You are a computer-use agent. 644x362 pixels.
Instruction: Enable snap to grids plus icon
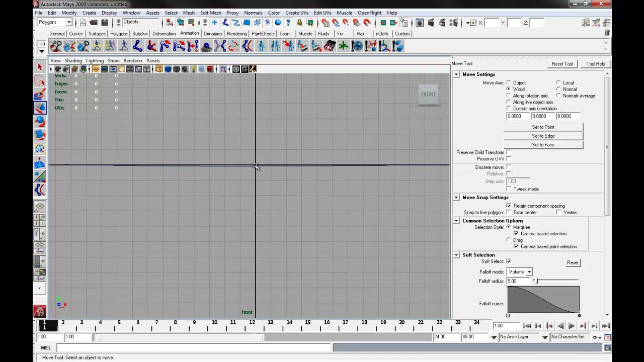214,23
